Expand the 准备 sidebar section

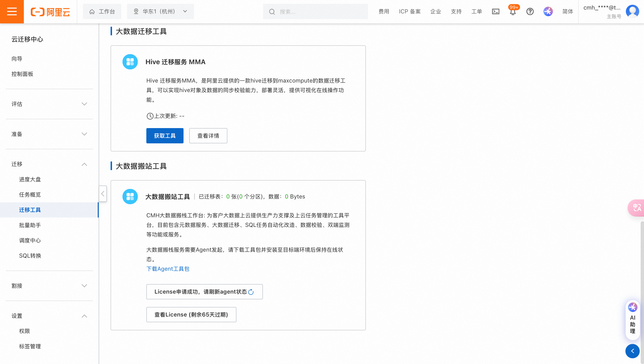(x=49, y=134)
